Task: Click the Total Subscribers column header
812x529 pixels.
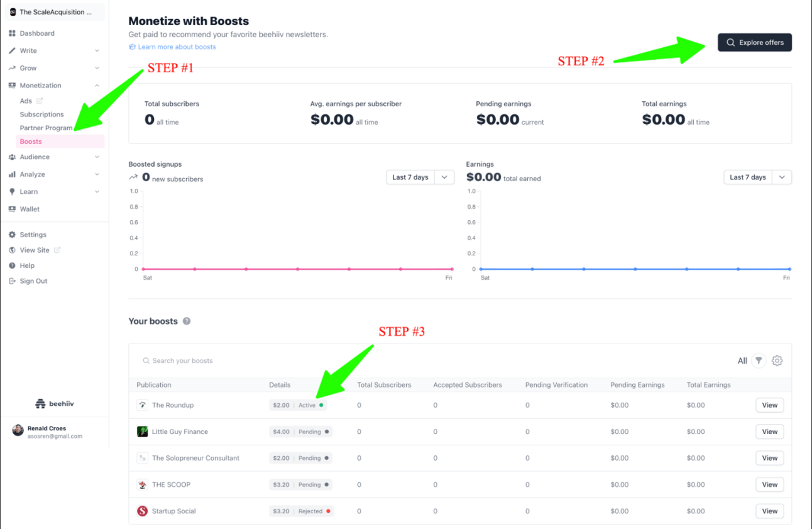Action: click(x=384, y=385)
